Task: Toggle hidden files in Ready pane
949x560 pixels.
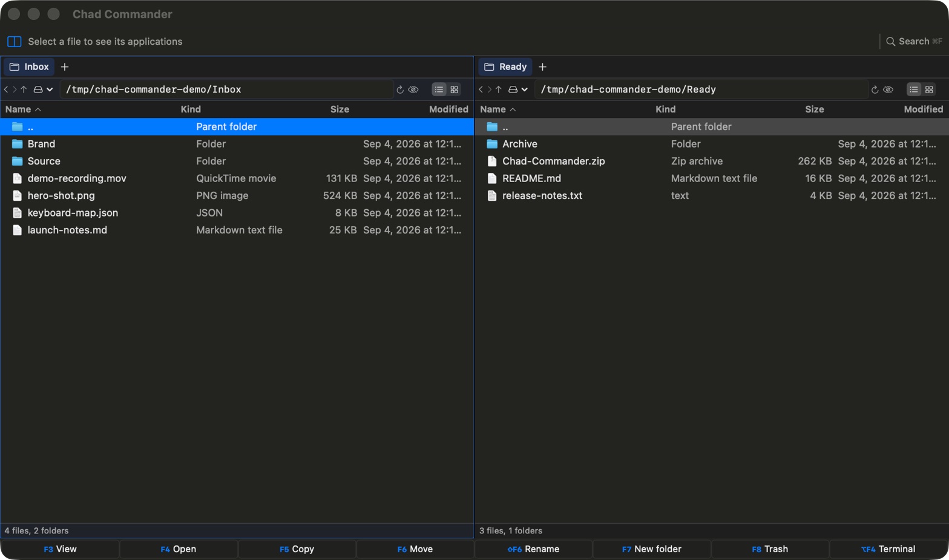Action: [x=888, y=90]
